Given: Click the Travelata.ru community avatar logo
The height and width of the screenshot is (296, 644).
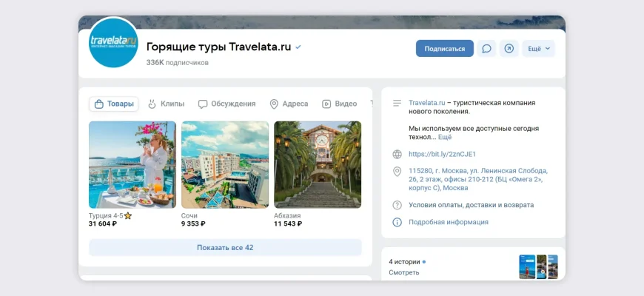Looking at the screenshot, I should [113, 43].
